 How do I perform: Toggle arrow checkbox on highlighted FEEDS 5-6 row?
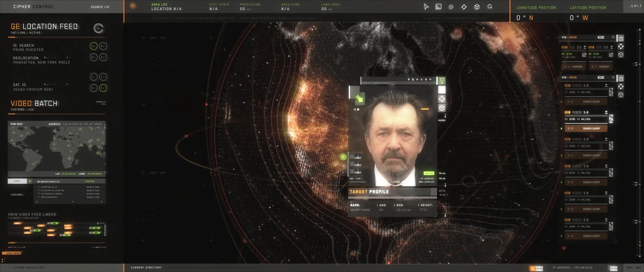click(x=611, y=121)
